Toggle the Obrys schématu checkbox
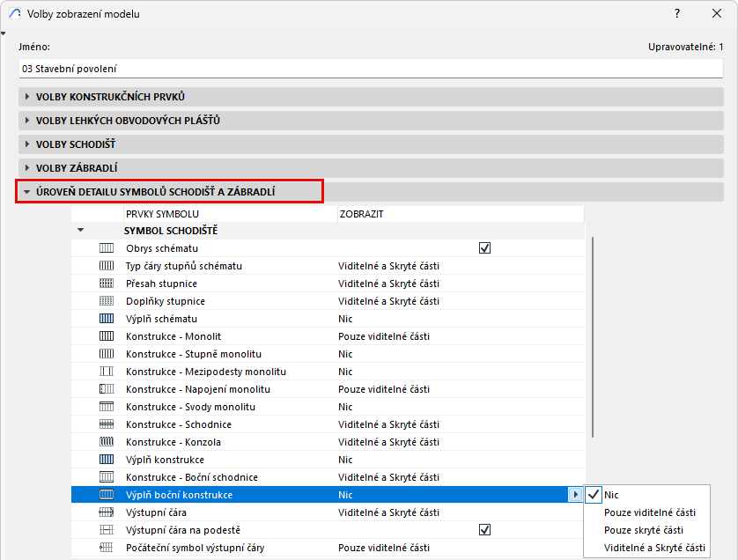This screenshot has width=738, height=560. coord(484,248)
